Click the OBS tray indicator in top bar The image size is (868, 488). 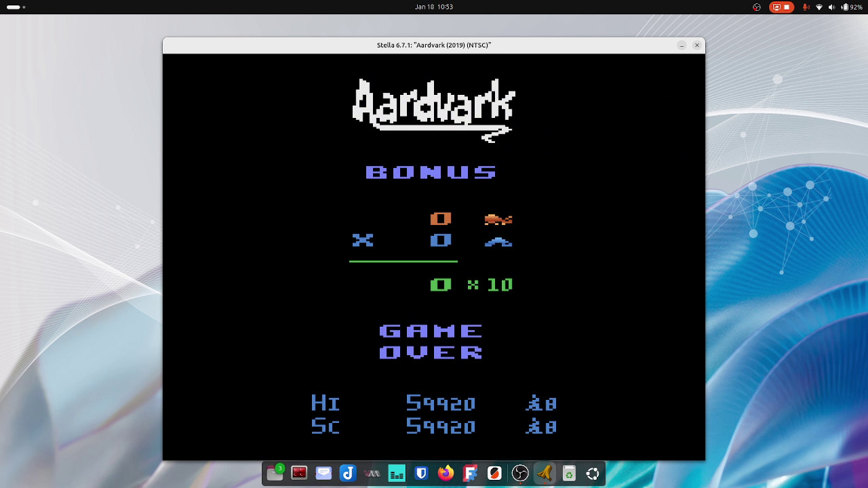(x=757, y=7)
